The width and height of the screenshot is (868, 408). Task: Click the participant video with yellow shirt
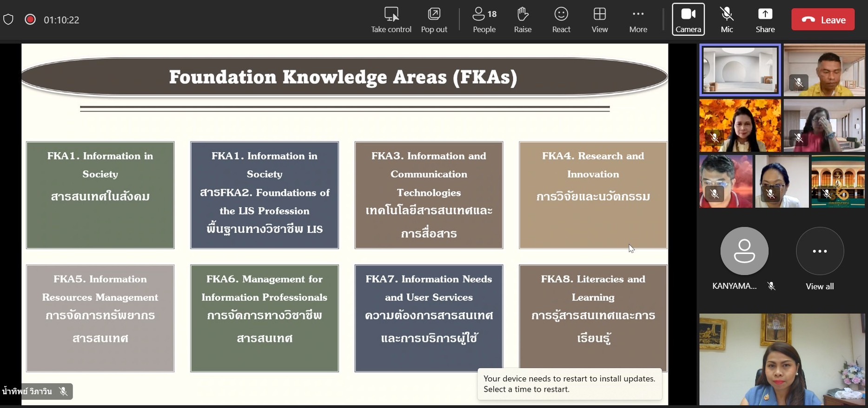click(824, 70)
